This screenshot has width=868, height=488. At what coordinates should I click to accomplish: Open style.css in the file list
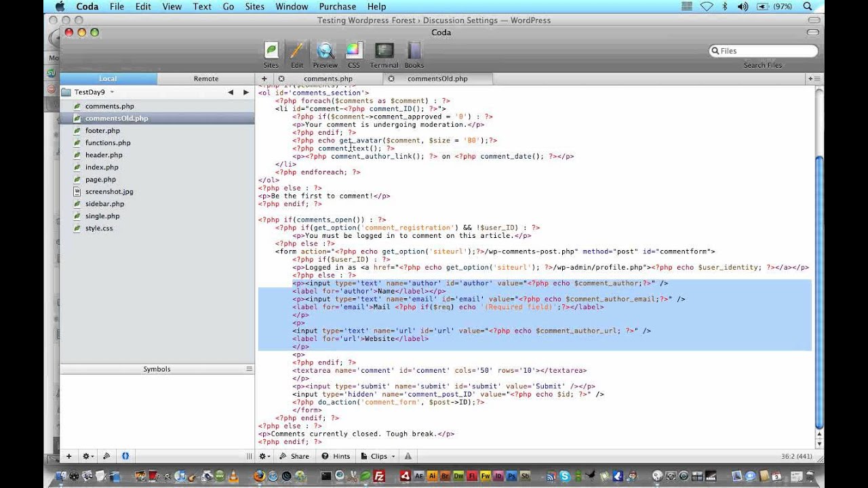[x=99, y=228]
